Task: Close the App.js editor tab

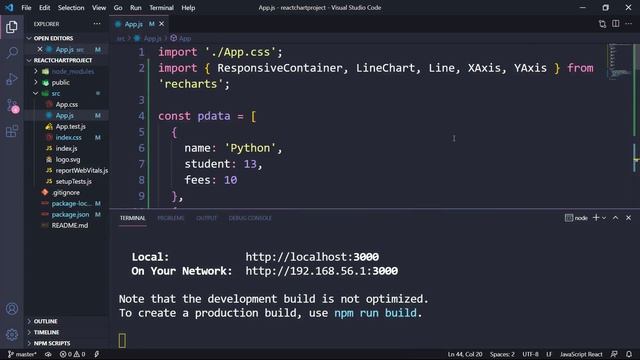Action: (x=162, y=24)
